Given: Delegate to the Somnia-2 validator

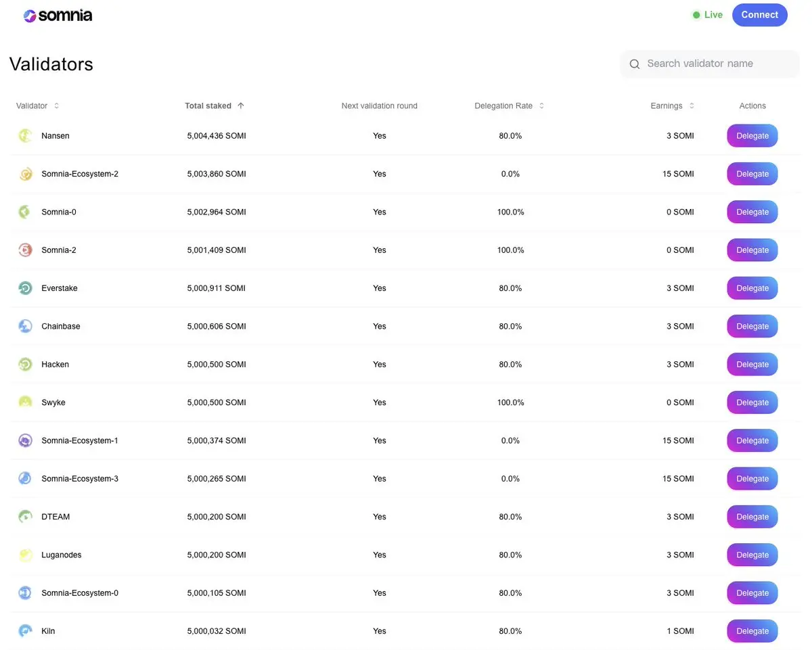Looking at the screenshot, I should click(x=752, y=250).
